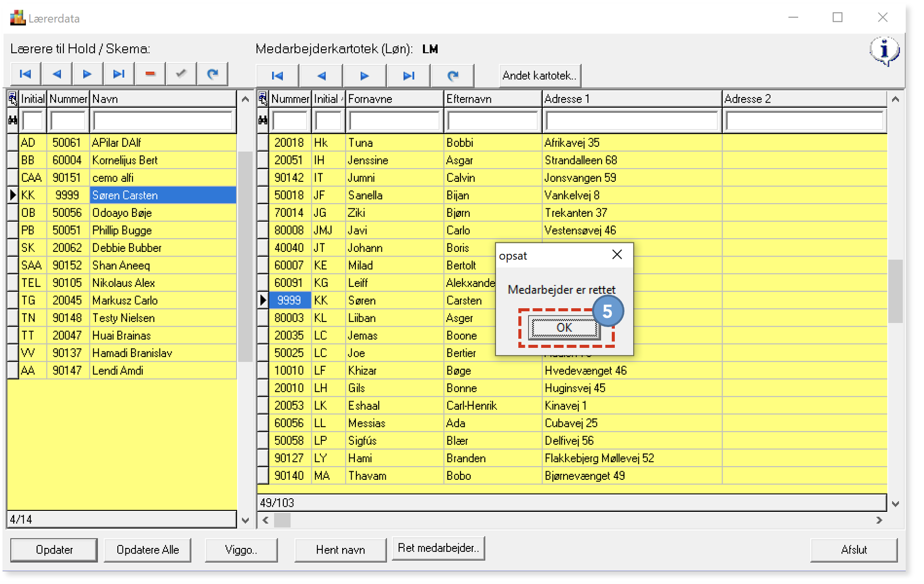Viewport: 924px width, 584px height.
Task: Close the opsat dialog with X
Action: pos(617,254)
